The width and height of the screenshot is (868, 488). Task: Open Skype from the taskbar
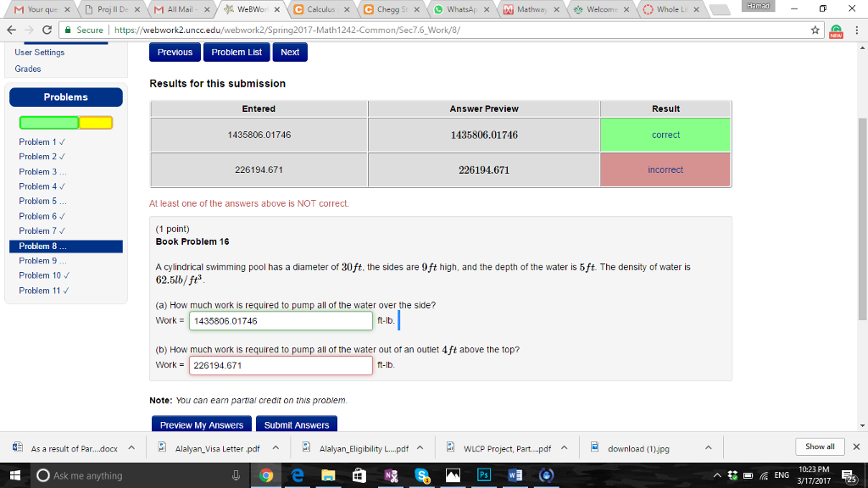pyautogui.click(x=422, y=476)
